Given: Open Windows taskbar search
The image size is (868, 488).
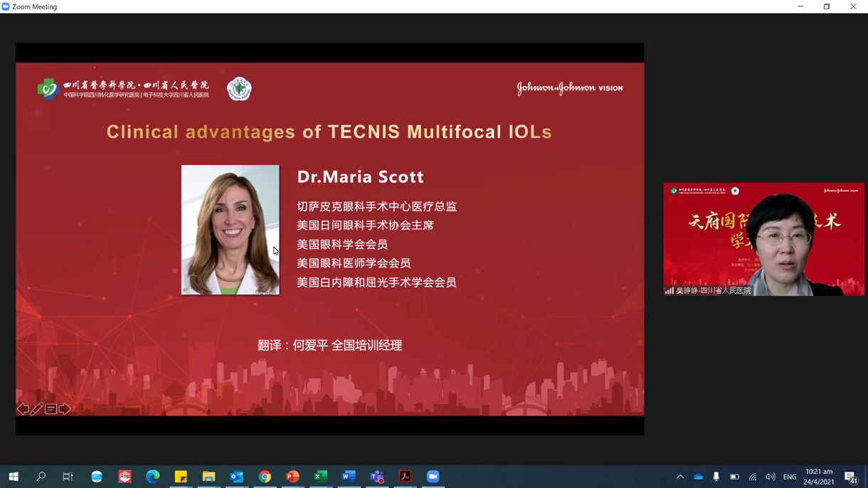Looking at the screenshot, I should coord(41,477).
